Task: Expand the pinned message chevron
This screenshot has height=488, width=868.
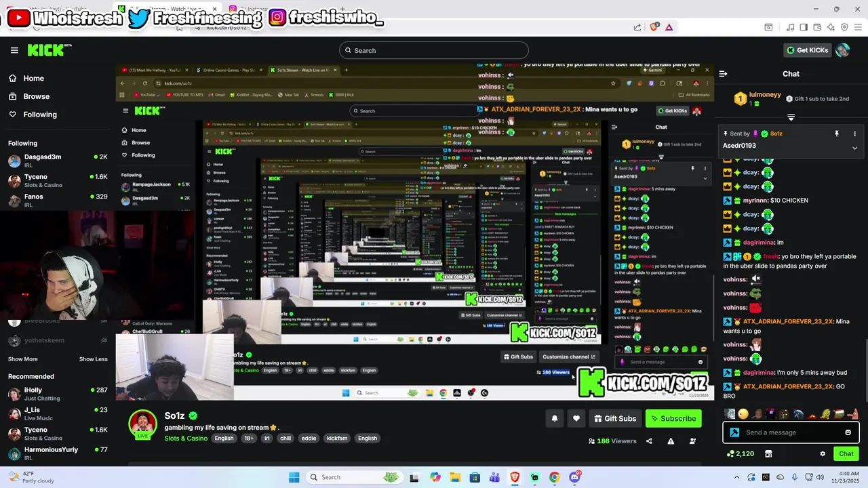Action: click(x=854, y=148)
